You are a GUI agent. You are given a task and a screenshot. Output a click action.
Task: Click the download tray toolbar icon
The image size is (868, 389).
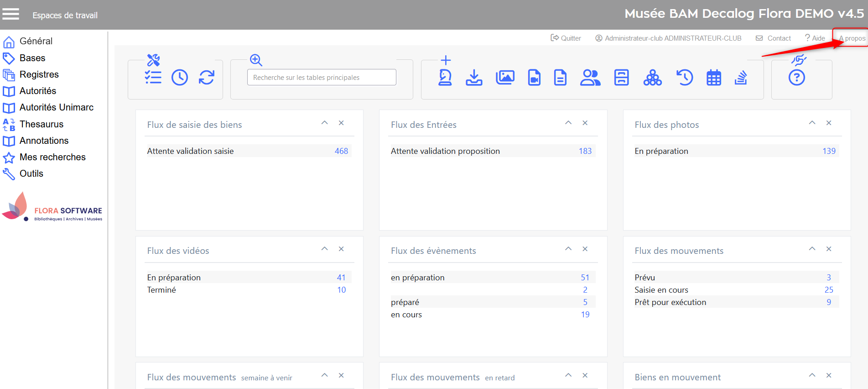[474, 78]
